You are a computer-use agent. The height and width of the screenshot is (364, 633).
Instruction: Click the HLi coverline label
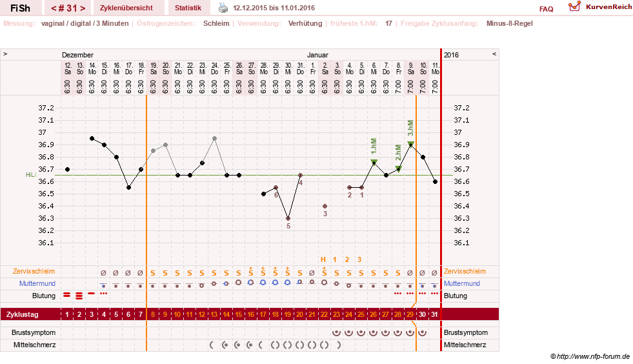pyautogui.click(x=31, y=174)
